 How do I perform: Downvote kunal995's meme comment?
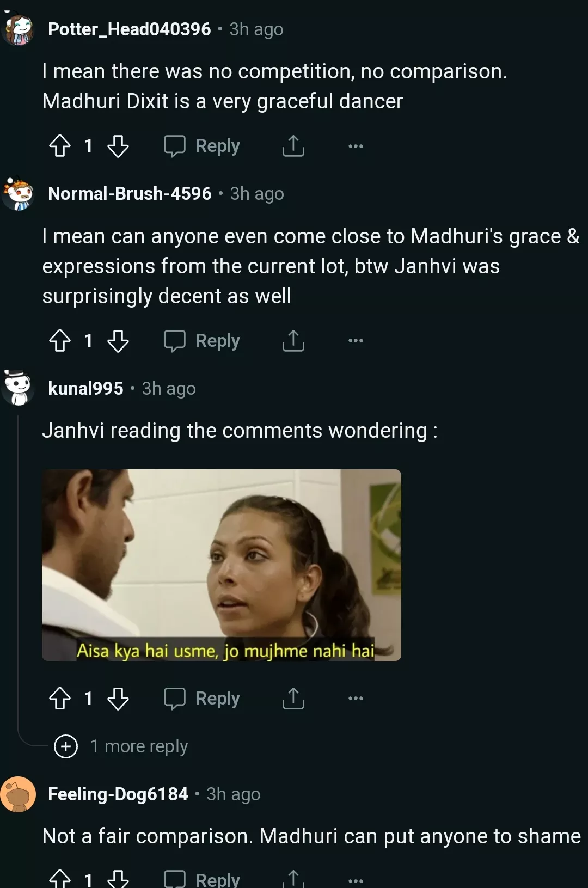click(x=118, y=699)
